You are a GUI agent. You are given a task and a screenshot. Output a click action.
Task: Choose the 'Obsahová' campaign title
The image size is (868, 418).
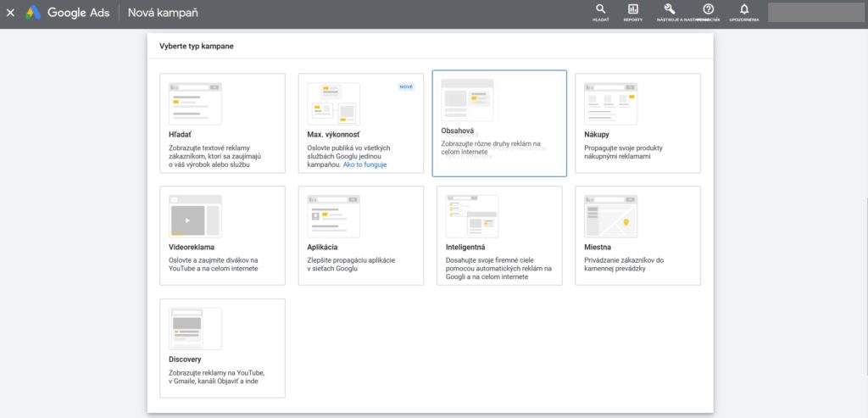457,131
